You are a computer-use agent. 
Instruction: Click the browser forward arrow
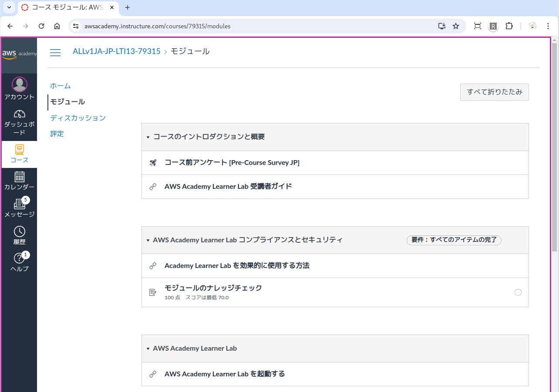pos(26,26)
